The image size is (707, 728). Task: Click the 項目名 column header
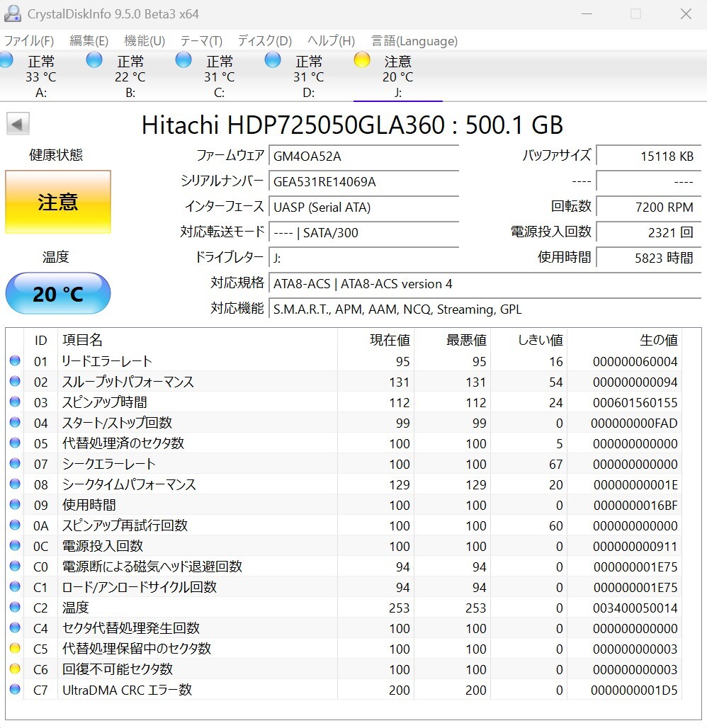(198, 340)
